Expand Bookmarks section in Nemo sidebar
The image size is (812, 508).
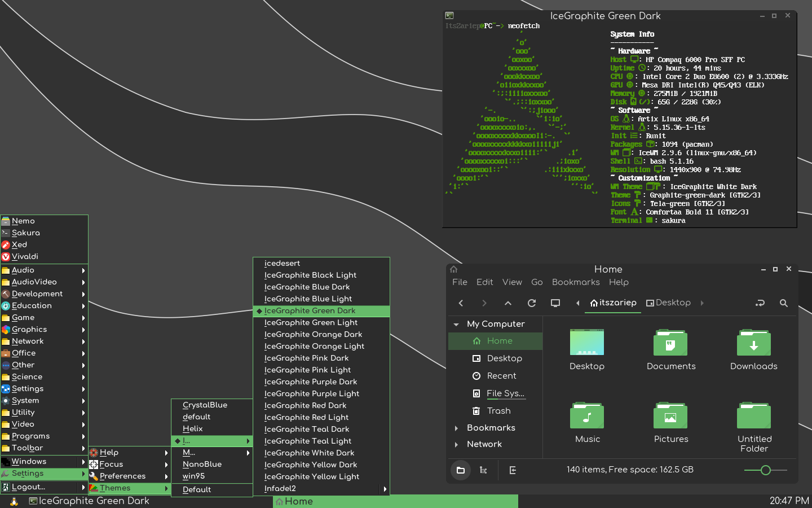456,428
